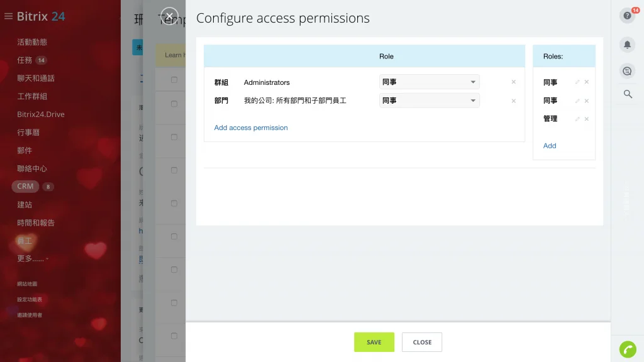The height and width of the screenshot is (362, 644).
Task: Edit the 管理 role with pencil icon
Action: [577, 119]
